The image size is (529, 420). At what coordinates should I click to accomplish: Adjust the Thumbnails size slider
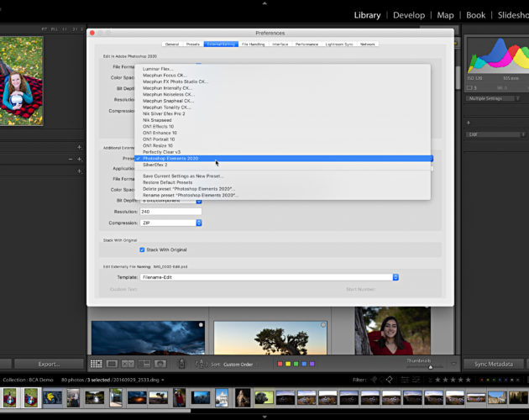(431, 367)
